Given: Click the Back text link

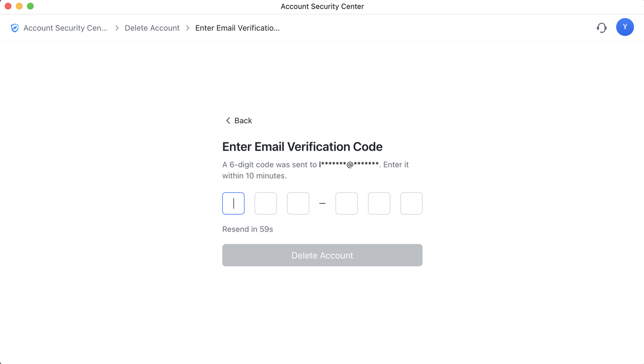Looking at the screenshot, I should pyautogui.click(x=243, y=121).
